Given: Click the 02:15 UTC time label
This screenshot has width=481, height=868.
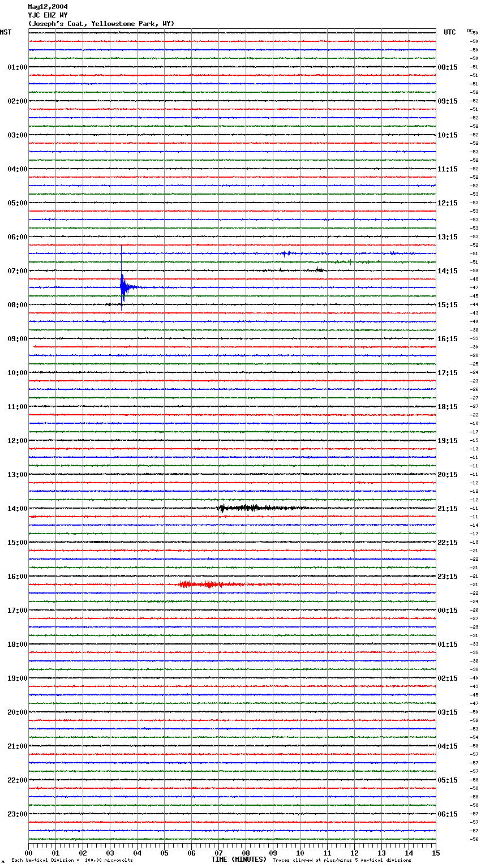Looking at the screenshot, I should pos(448,678).
